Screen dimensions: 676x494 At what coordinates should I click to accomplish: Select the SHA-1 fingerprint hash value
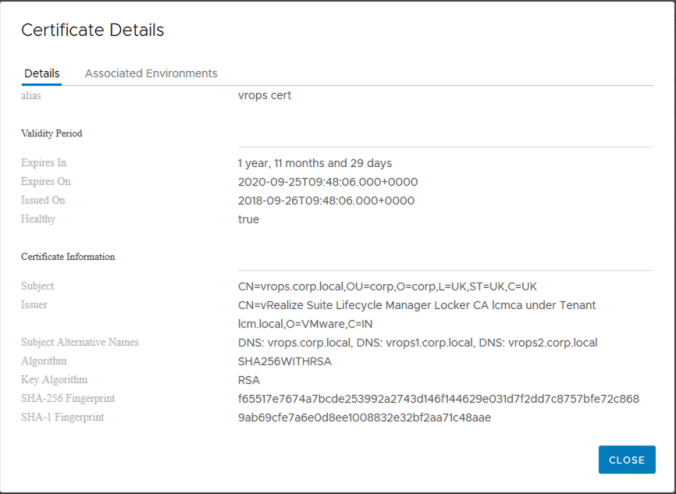(357, 417)
